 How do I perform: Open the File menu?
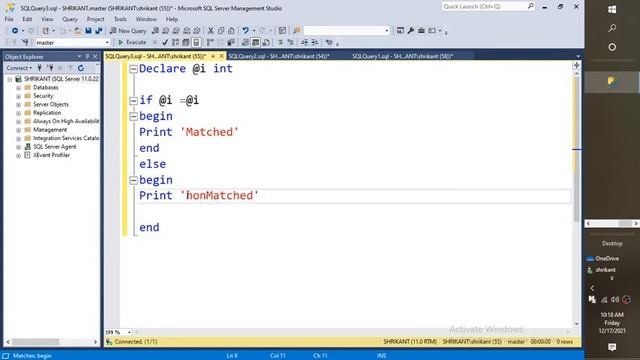pyautogui.click(x=9, y=19)
